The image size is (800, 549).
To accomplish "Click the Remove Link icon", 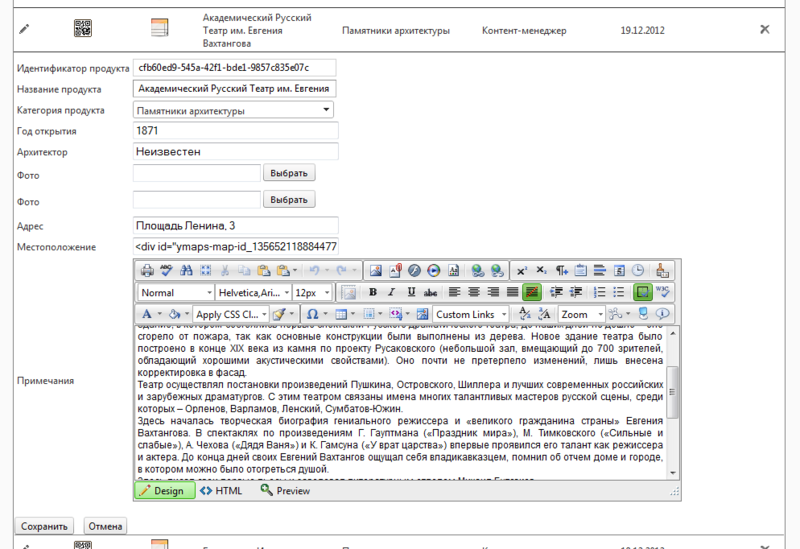I will [x=497, y=270].
